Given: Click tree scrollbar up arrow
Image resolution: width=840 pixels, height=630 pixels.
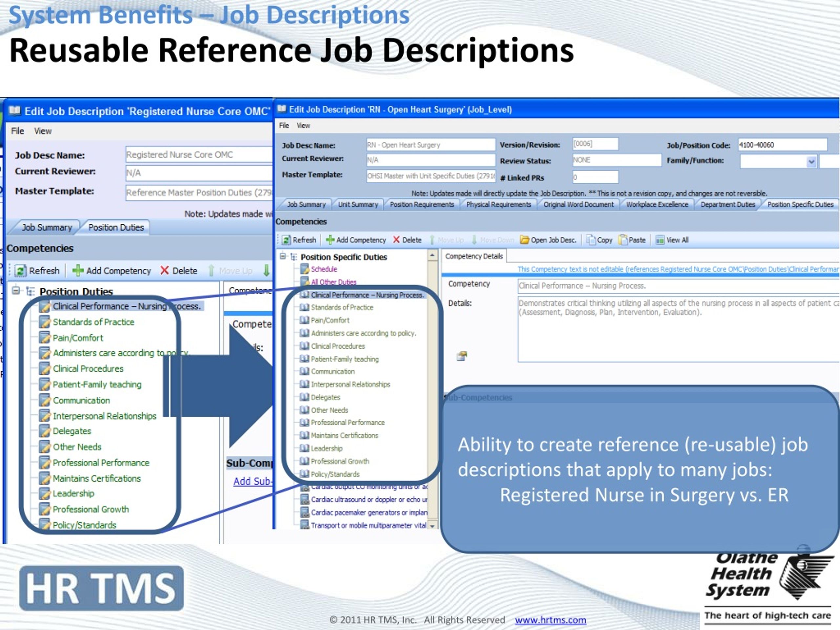Looking at the screenshot, I should 432,255.
